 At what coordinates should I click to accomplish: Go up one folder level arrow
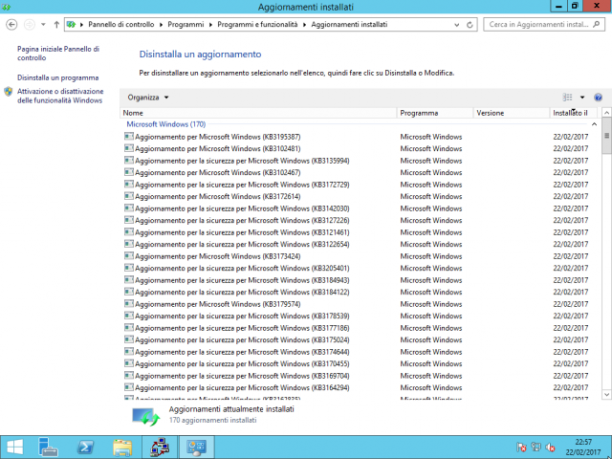click(x=57, y=25)
